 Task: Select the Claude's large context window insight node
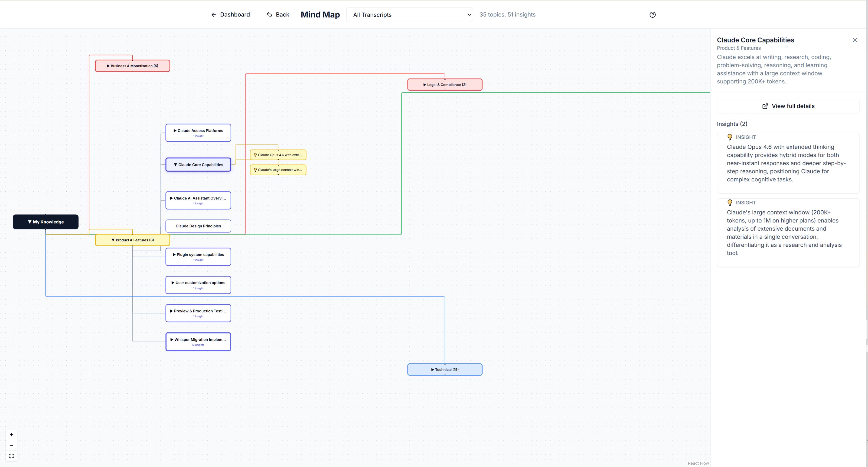278,170
